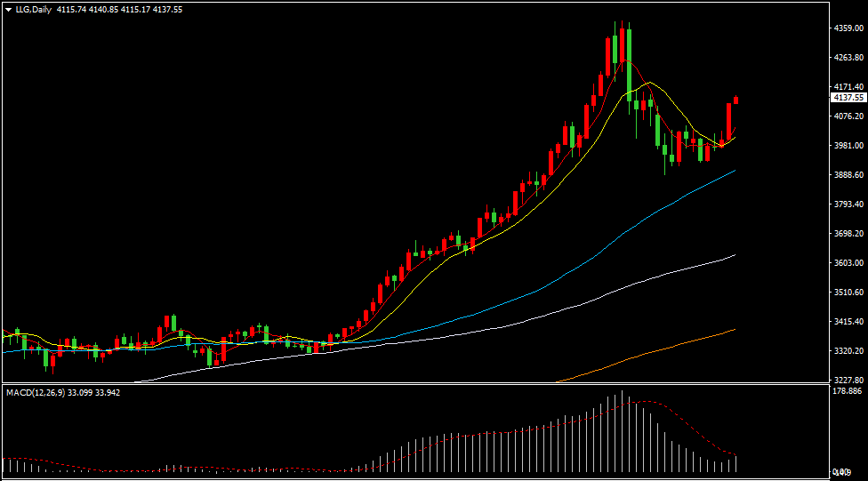Click the 3415.40 price axis level
This screenshot has height=481, width=868.
click(x=848, y=321)
